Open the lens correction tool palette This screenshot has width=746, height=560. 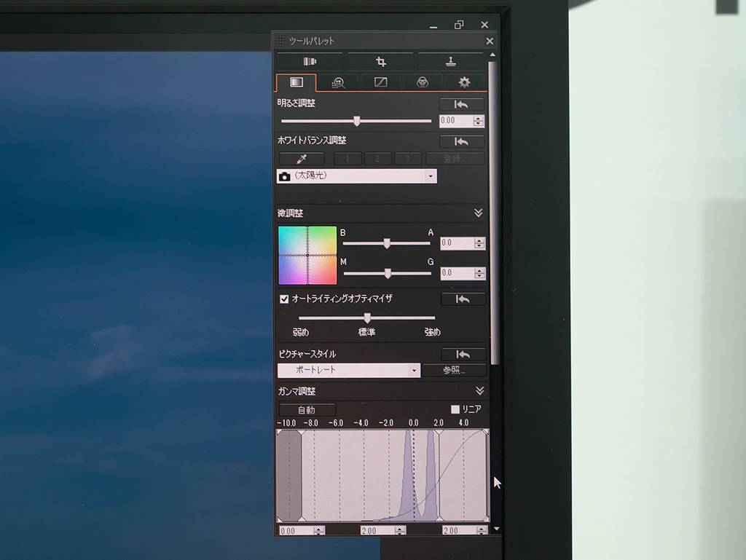tap(310, 61)
